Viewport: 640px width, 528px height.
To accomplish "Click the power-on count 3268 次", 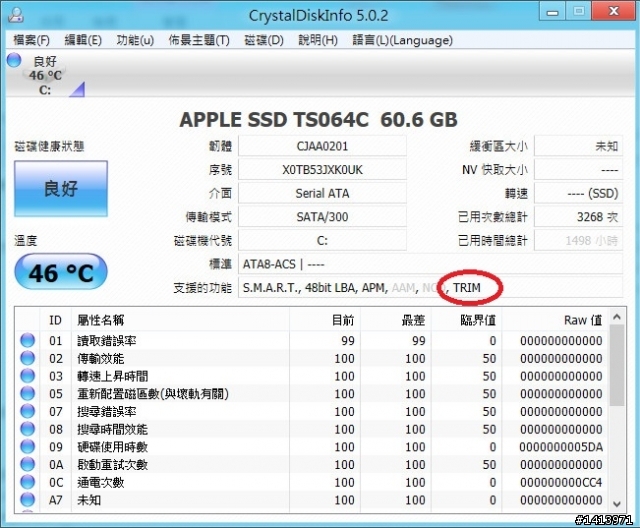I will pos(578,217).
